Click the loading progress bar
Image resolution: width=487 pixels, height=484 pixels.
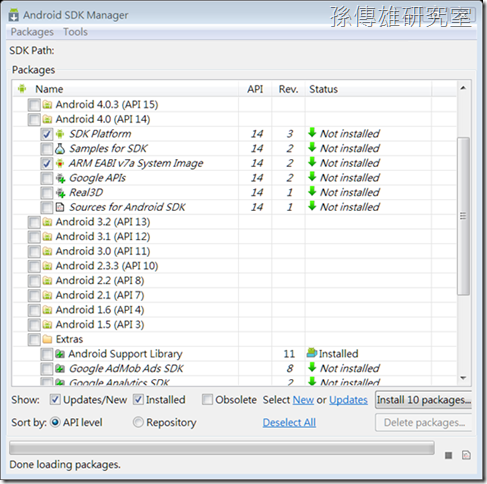point(222,448)
